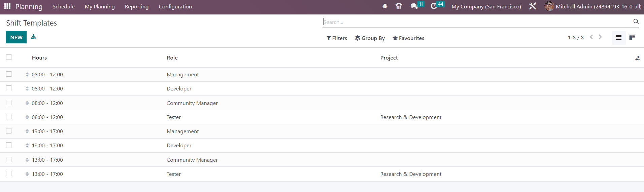Open conversations icon with 11 messages
644x192 pixels.
click(417, 6)
